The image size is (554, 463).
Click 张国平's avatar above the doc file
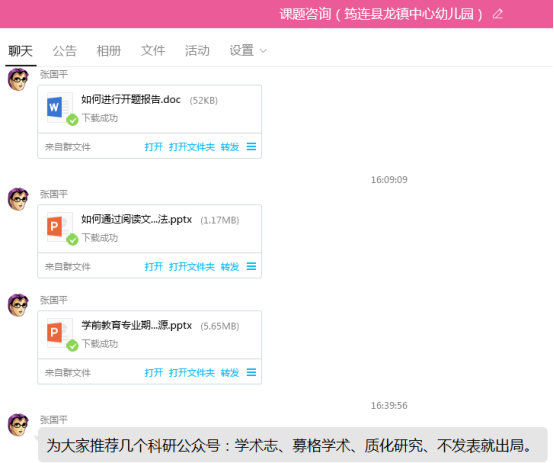point(18,79)
